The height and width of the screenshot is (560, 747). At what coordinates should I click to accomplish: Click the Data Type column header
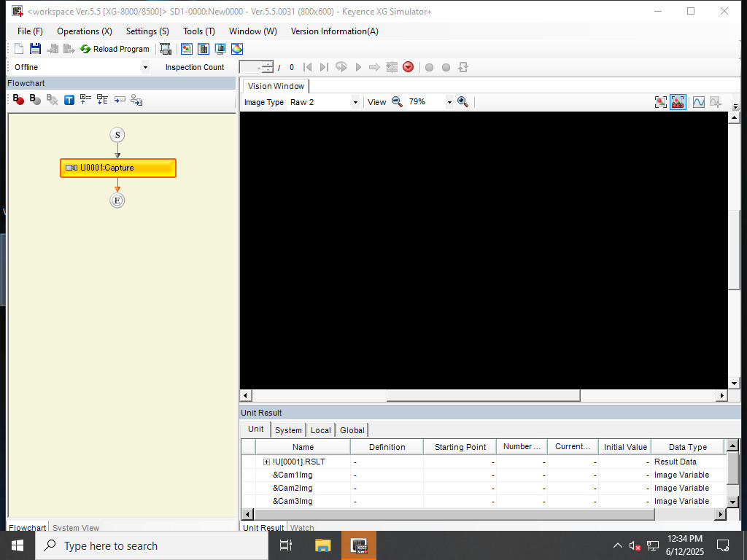(687, 447)
